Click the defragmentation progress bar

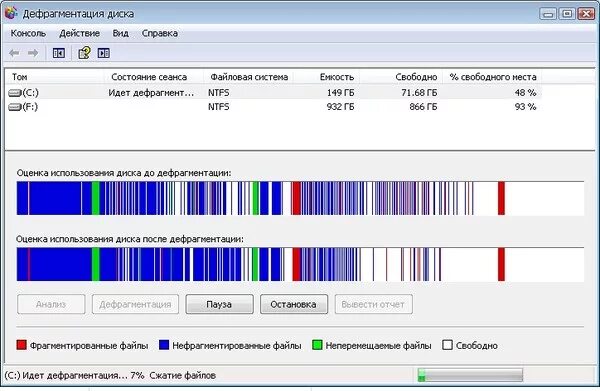point(470,375)
